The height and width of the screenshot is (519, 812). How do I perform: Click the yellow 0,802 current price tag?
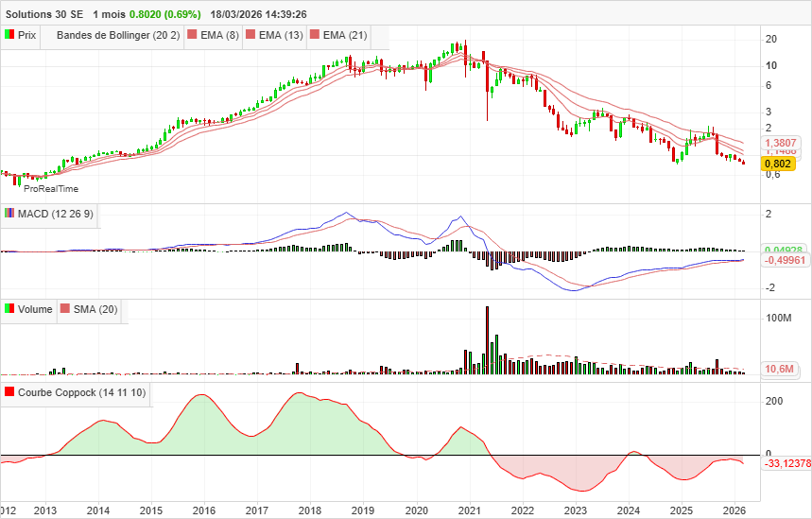point(778,164)
